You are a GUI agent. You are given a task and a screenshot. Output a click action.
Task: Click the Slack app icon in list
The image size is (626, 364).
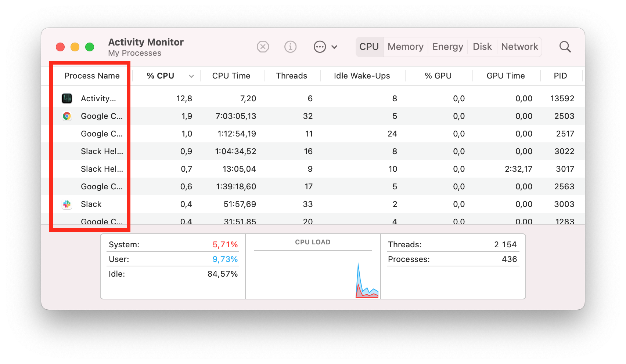pos(67,204)
